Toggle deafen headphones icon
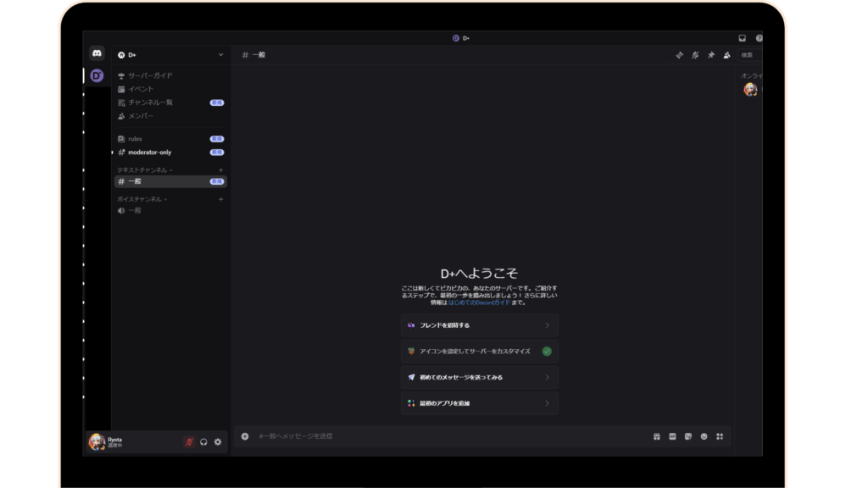 tap(203, 442)
